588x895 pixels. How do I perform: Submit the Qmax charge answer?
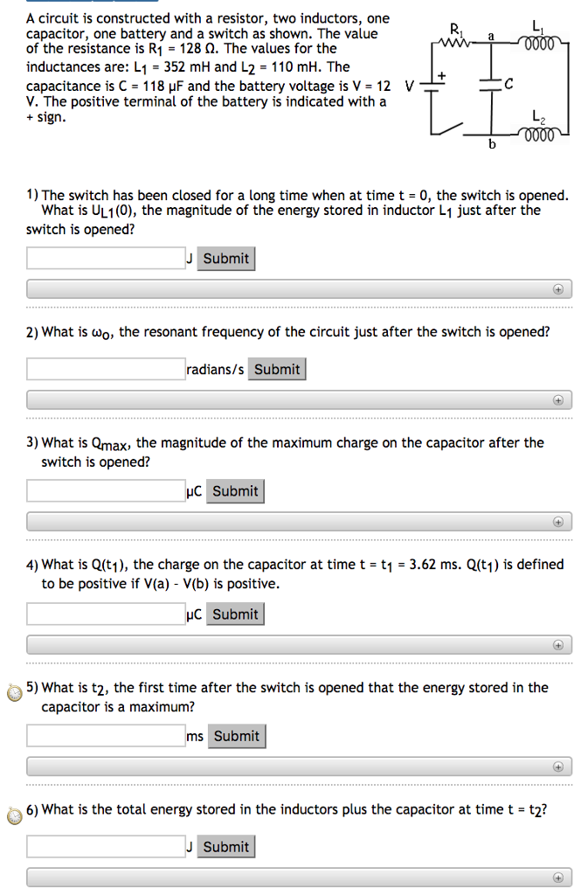234,491
